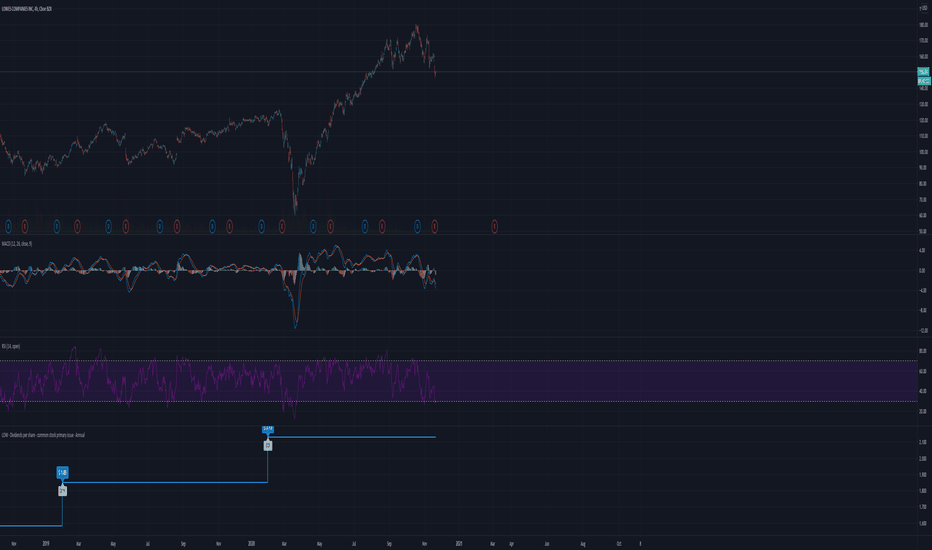Open the USD currency selector on price scale
This screenshot has width=932, height=550.
(x=923, y=8)
